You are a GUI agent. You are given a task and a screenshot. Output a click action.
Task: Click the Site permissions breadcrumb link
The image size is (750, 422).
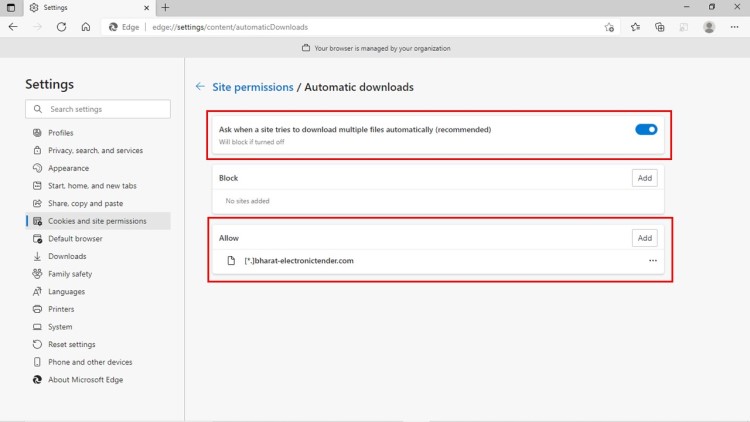coord(252,87)
